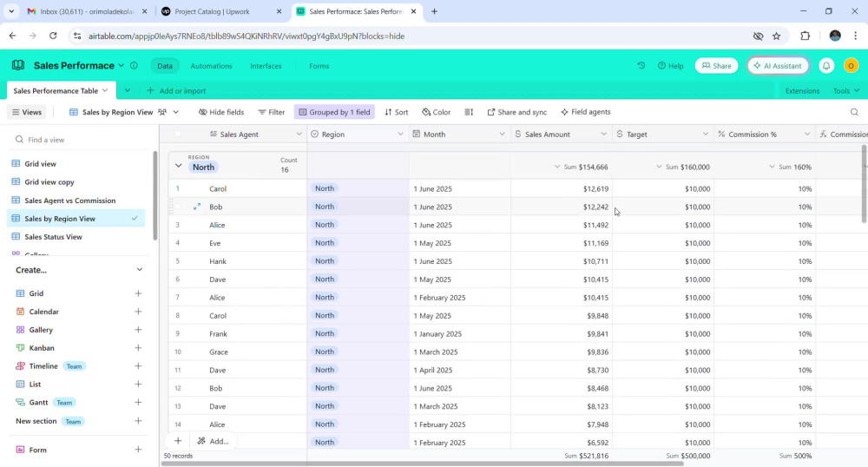Add a new Grid view plus
868x467 pixels.
point(138,293)
